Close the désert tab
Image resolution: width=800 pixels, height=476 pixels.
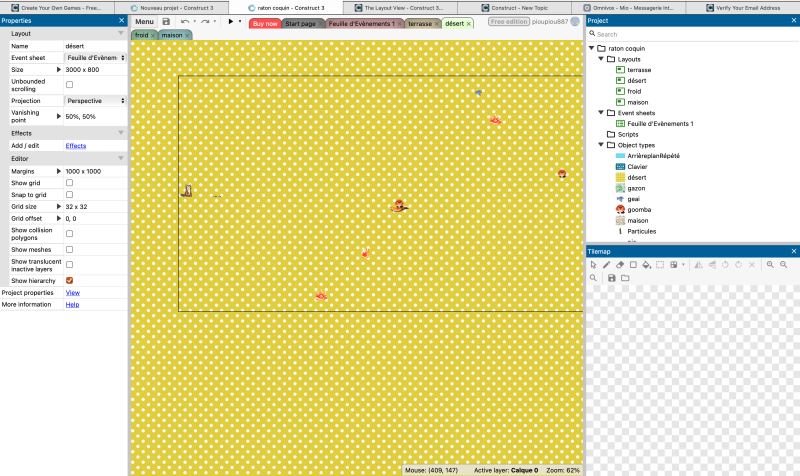468,23
